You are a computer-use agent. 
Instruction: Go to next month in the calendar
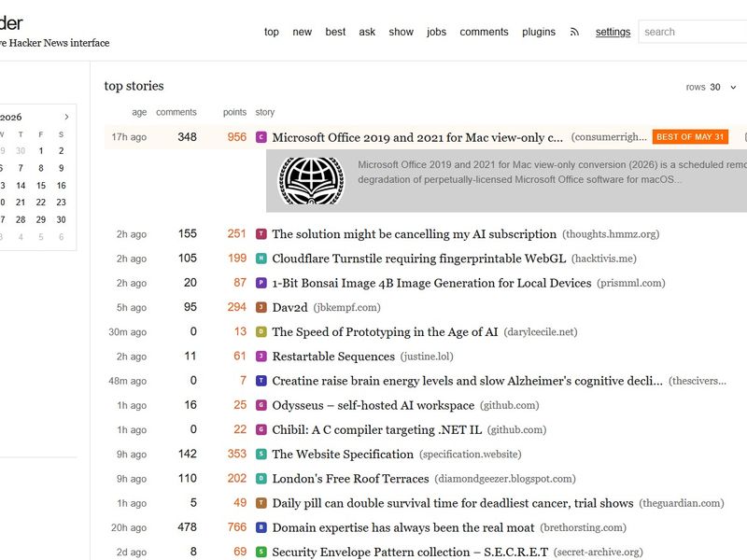click(66, 117)
